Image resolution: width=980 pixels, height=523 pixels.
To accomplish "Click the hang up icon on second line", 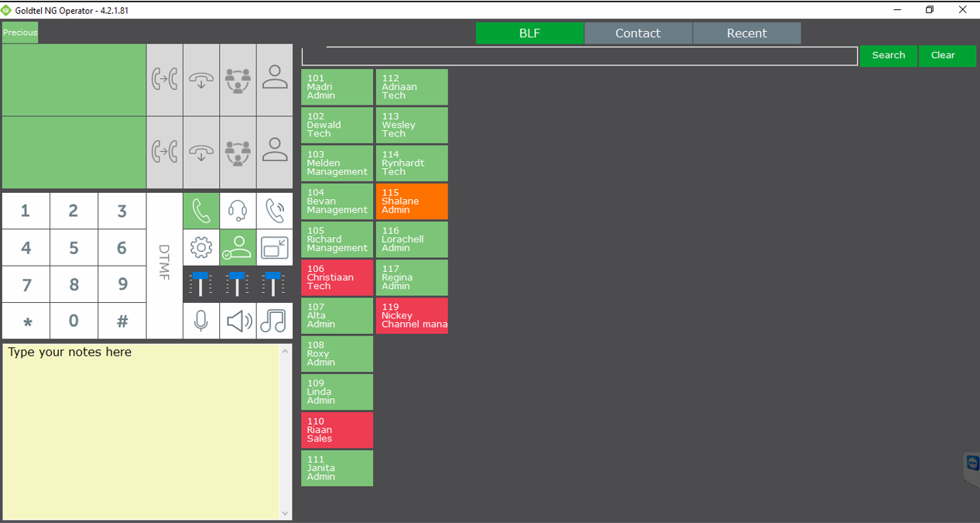I will [201, 152].
